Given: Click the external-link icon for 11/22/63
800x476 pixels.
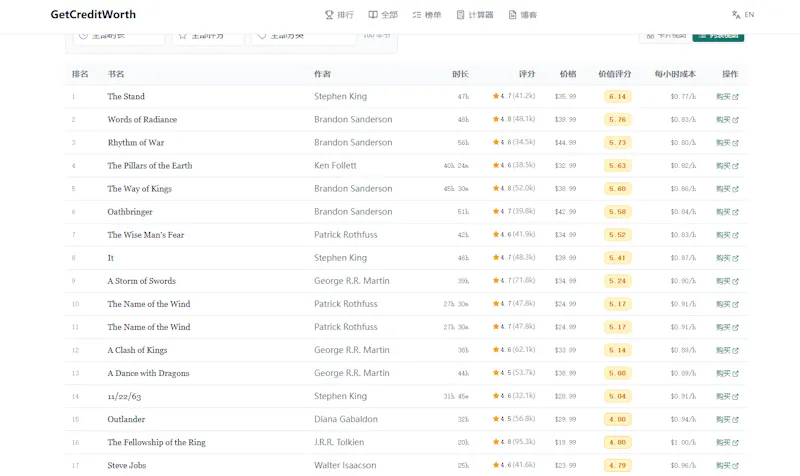Looking at the screenshot, I should pyautogui.click(x=735, y=396).
